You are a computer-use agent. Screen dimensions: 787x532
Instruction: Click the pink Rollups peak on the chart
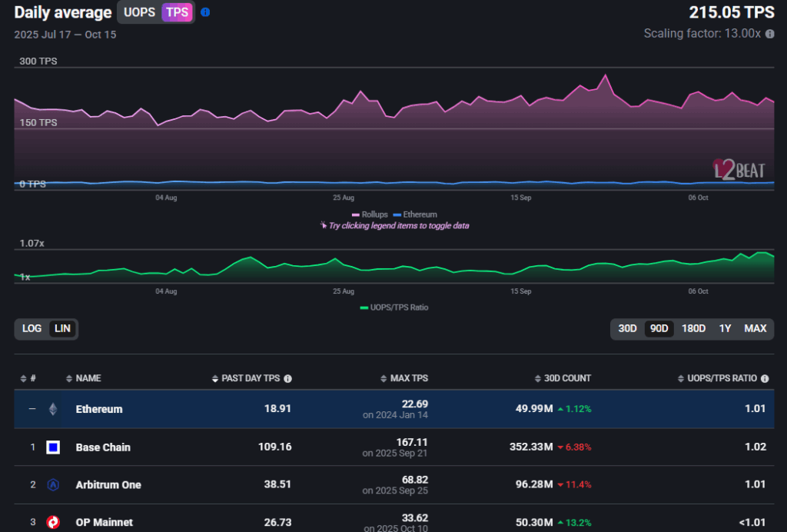[x=606, y=75]
